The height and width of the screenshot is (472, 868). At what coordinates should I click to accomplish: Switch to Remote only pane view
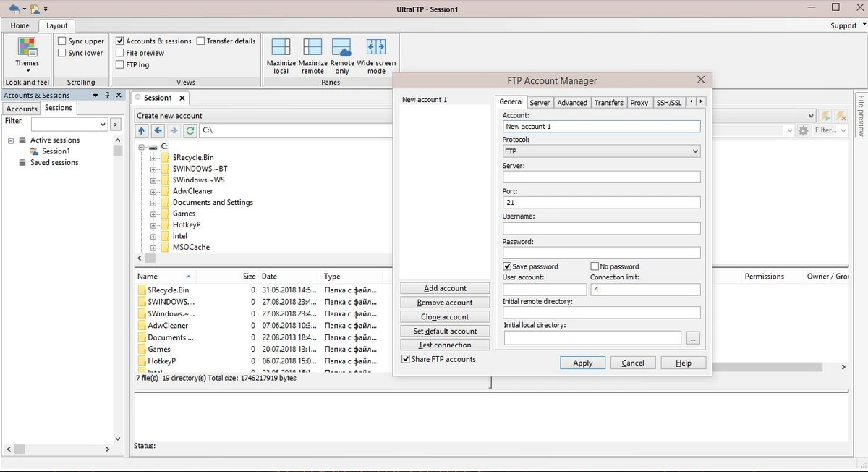[x=342, y=56]
